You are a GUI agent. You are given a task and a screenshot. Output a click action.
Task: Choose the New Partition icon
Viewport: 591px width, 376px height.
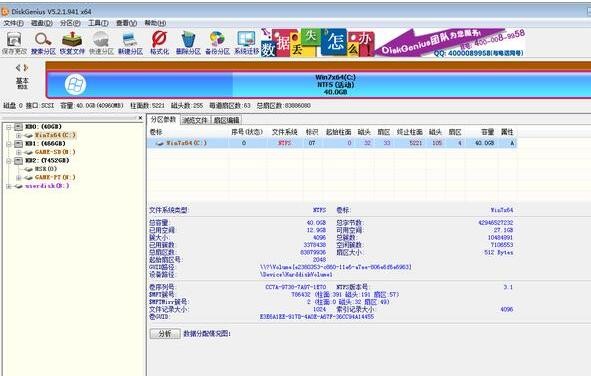[130, 43]
